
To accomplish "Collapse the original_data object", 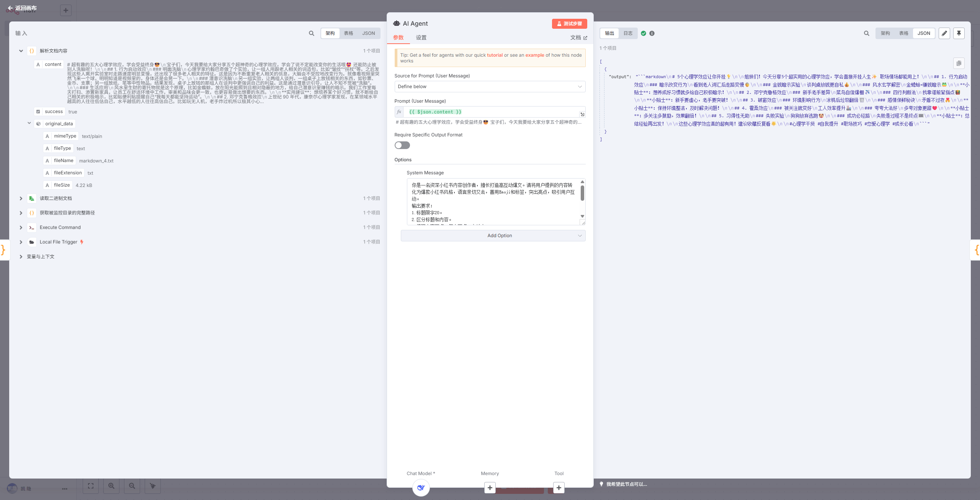I will coord(29,123).
